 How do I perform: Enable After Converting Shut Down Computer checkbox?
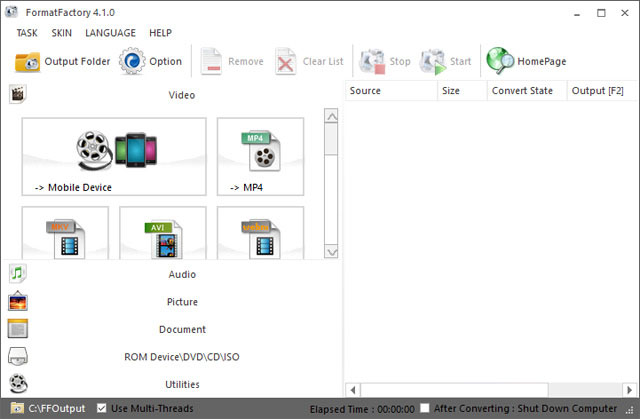[425, 408]
